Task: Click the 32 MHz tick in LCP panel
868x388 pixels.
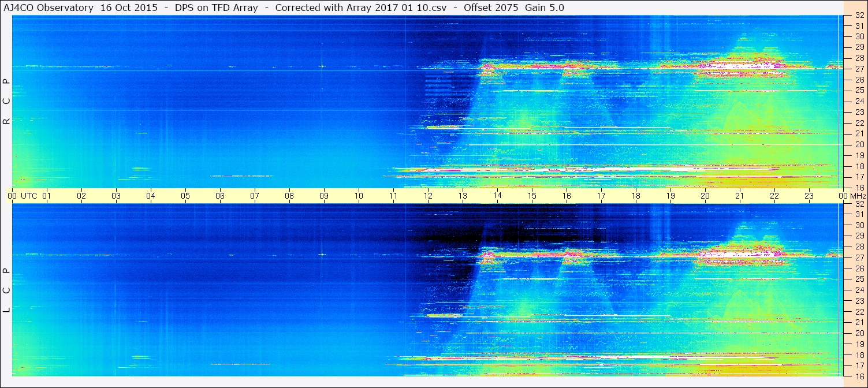Action: coord(859,204)
